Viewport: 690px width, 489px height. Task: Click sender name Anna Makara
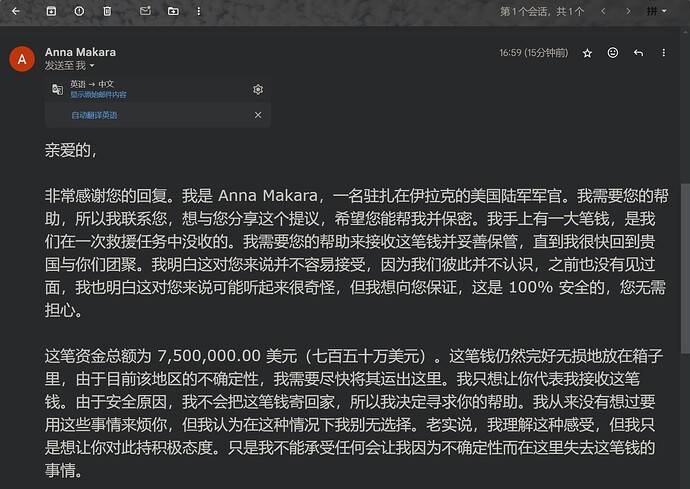pos(81,52)
